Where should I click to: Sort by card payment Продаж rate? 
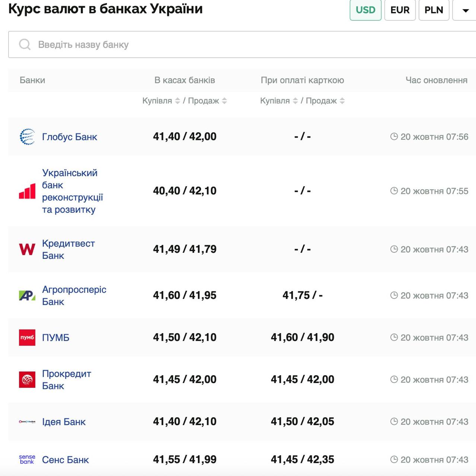pos(342,101)
